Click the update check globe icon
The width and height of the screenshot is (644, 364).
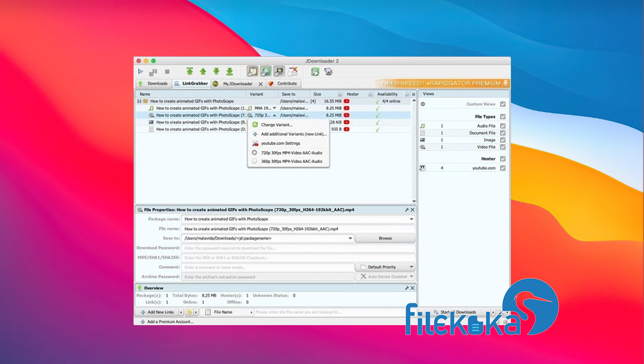[x=328, y=72]
